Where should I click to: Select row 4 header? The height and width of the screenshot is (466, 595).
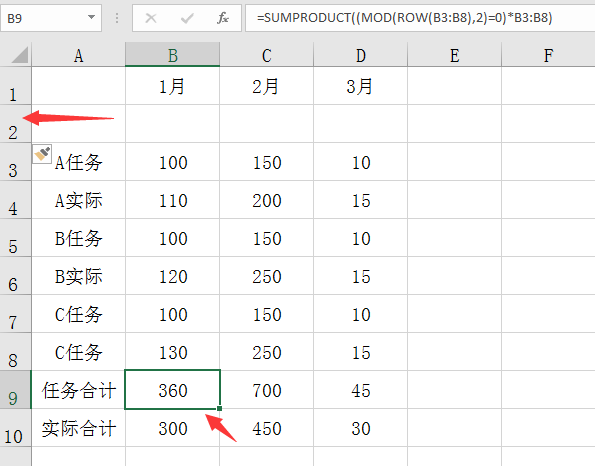16,200
